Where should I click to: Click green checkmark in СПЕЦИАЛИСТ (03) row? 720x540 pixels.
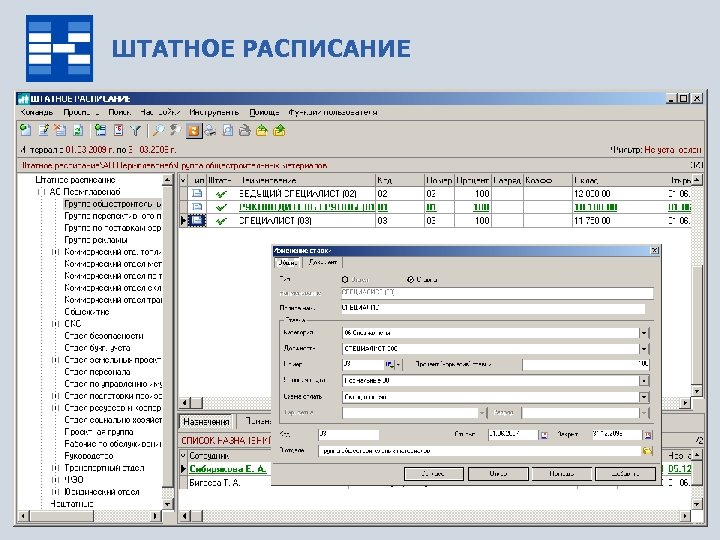tap(221, 221)
